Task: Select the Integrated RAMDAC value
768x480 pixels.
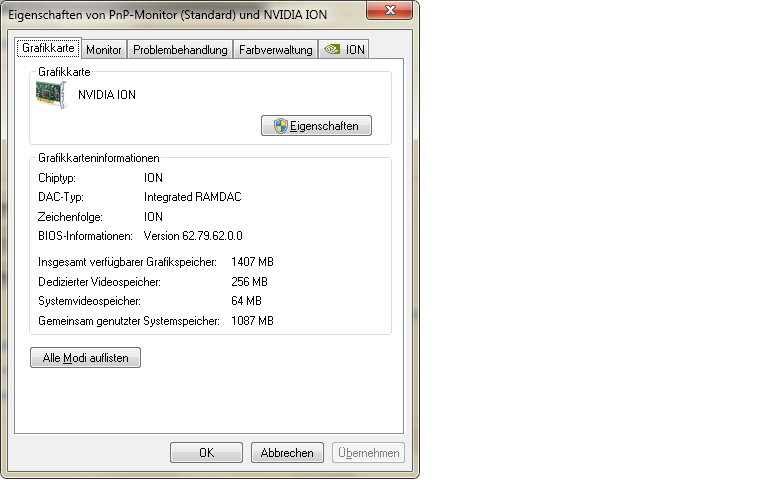Action: [x=192, y=197]
